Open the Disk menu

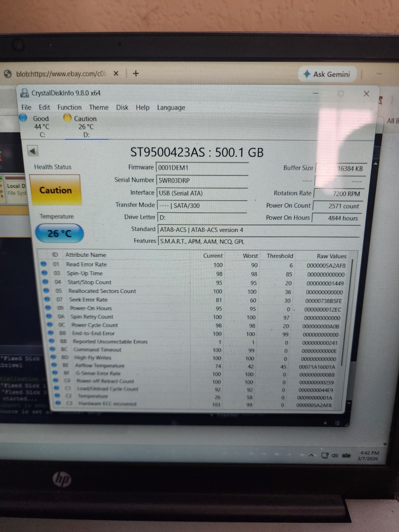click(122, 107)
